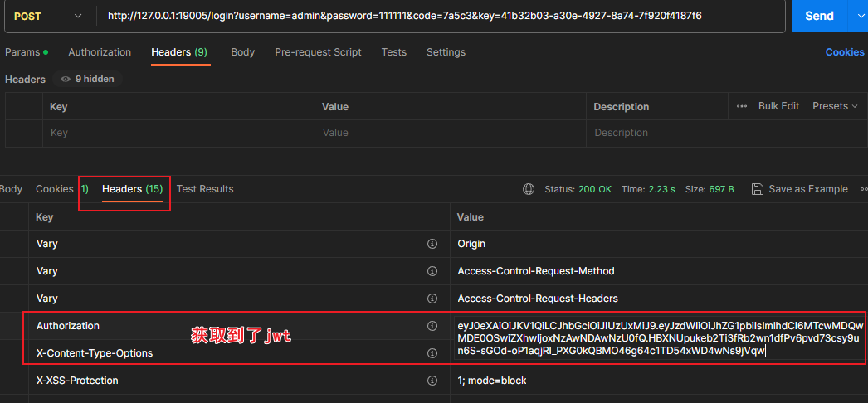The height and width of the screenshot is (403, 868).
Task: Click the '1; mode=block' value
Action: tap(491, 381)
